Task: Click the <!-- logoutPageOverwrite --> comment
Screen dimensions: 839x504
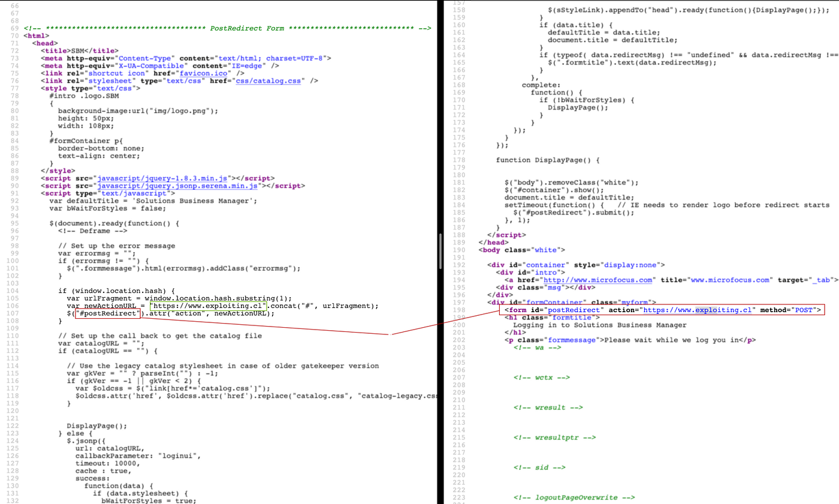Action: click(x=574, y=498)
